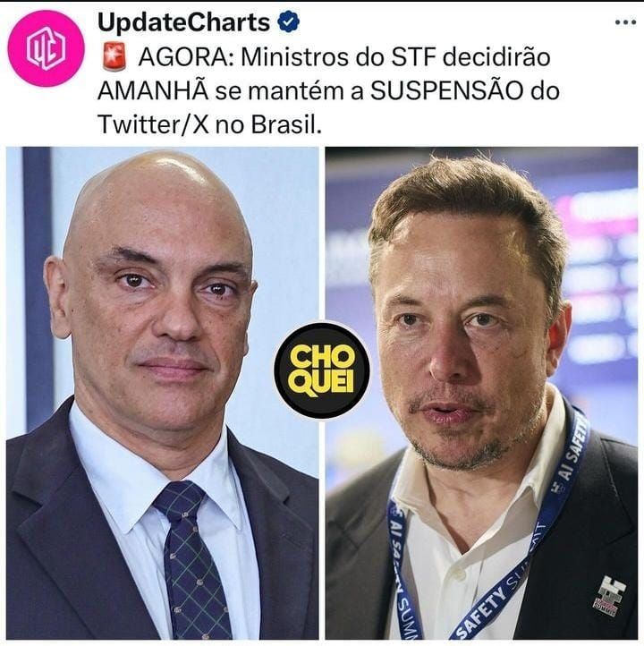The width and height of the screenshot is (644, 646).
Task: Click the word AMANHÃ in the post
Action: (153, 91)
